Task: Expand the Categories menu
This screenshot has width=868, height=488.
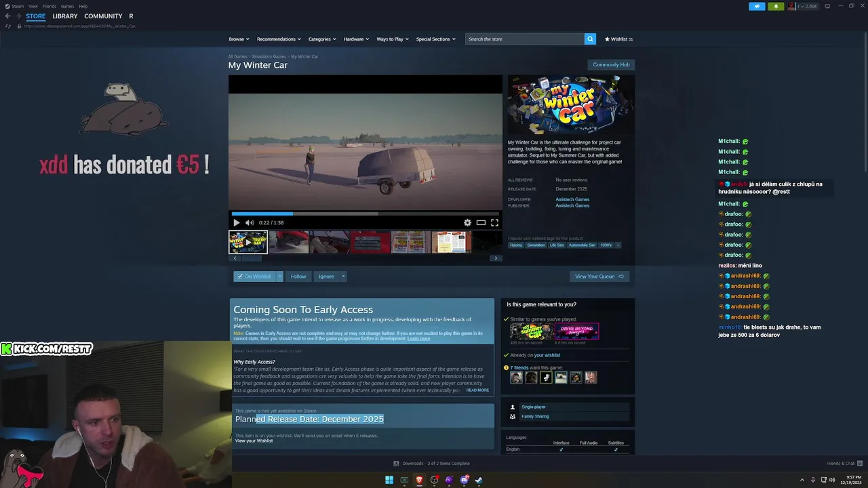Action: (322, 39)
